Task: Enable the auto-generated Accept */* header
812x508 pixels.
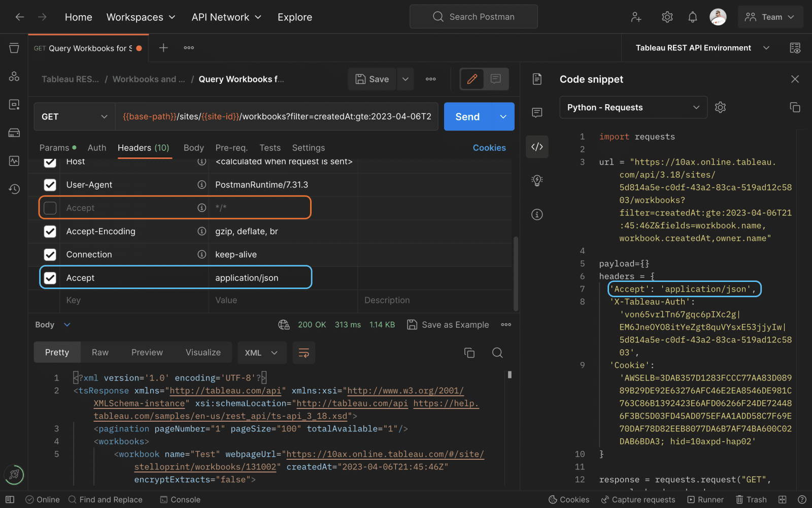Action: (x=50, y=208)
